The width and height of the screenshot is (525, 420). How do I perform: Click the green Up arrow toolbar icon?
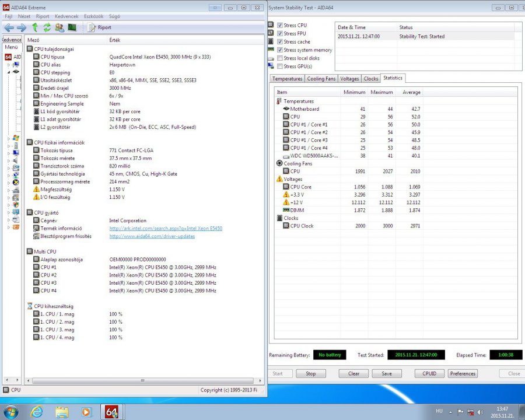pyautogui.click(x=35, y=27)
